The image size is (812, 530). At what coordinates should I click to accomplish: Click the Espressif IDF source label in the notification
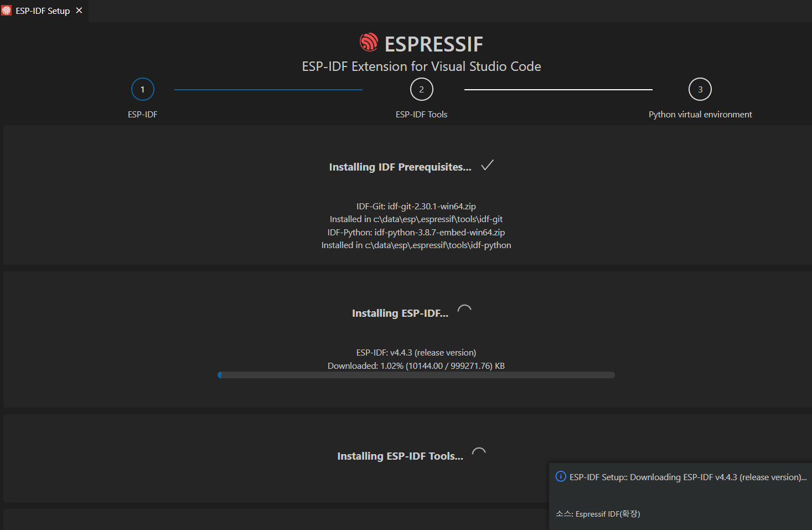click(x=598, y=514)
